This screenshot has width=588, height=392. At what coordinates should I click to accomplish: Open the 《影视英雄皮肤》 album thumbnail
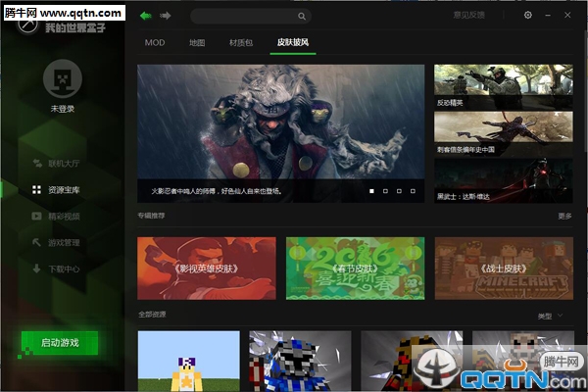click(206, 268)
